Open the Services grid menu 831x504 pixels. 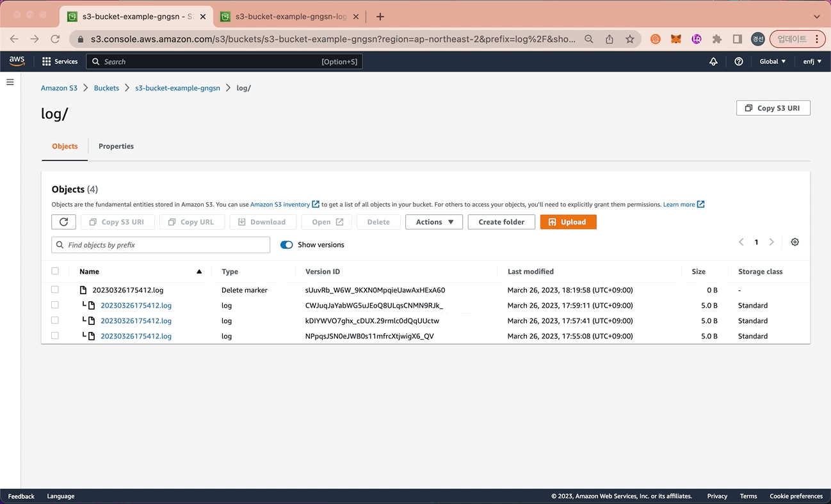click(x=60, y=61)
